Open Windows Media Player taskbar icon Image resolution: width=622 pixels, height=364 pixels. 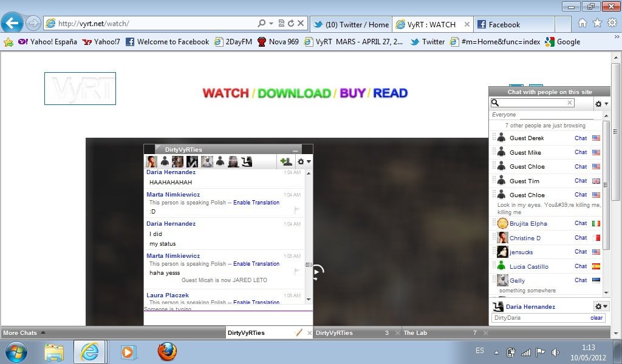[128, 352]
